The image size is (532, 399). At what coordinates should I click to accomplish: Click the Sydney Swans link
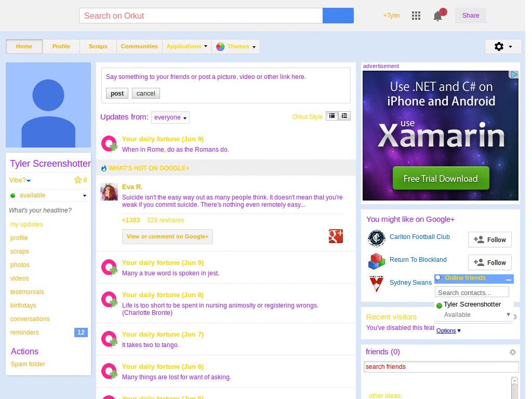pos(410,283)
